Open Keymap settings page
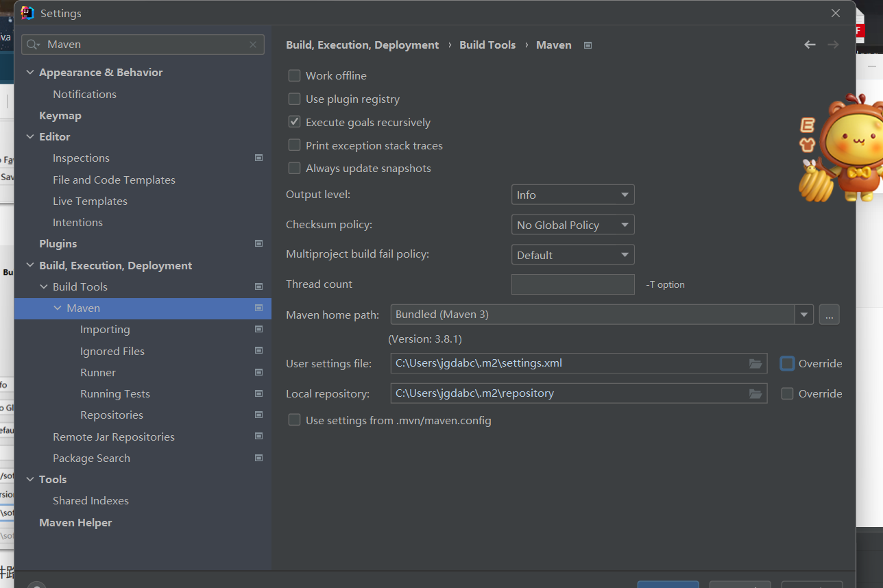This screenshot has height=588, width=883. 60,115
